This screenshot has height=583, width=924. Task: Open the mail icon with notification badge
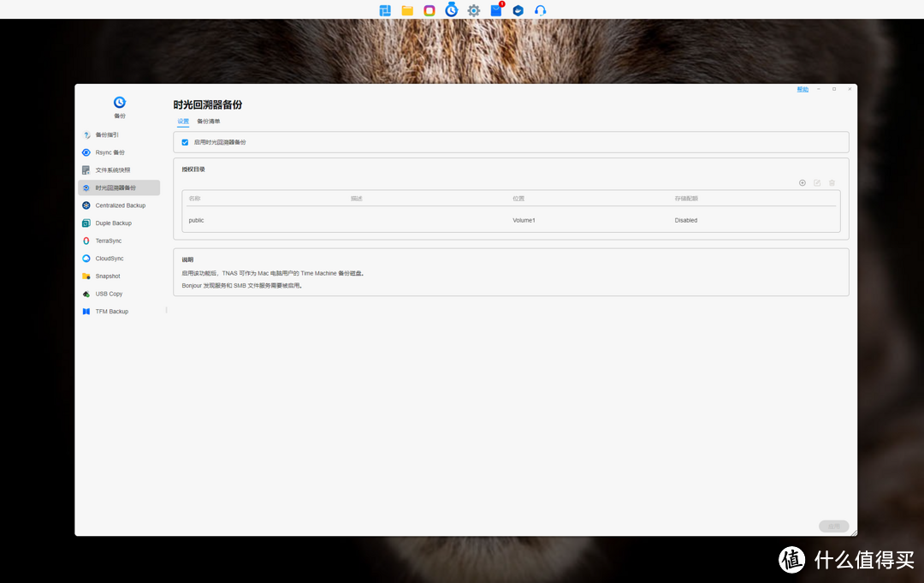click(x=496, y=10)
